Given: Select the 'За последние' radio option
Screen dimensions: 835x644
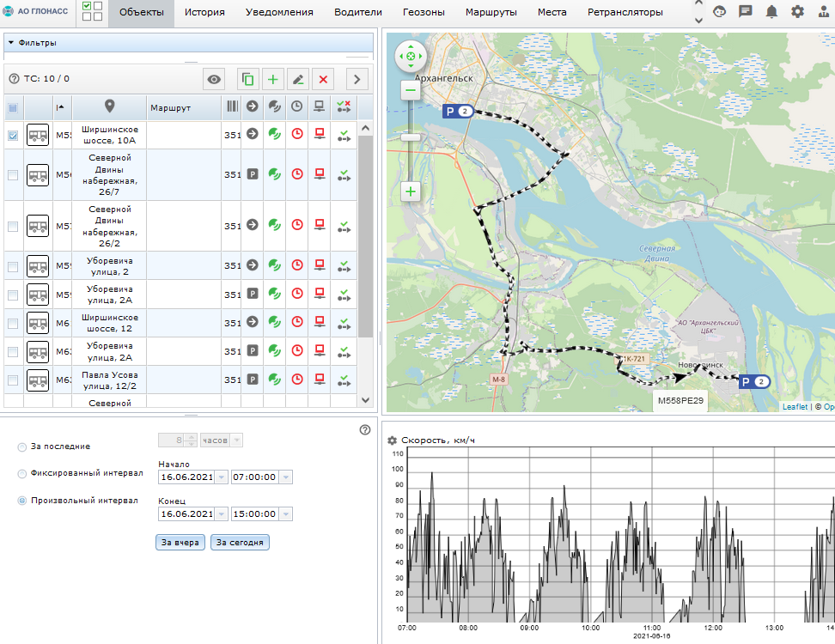Looking at the screenshot, I should pos(22,447).
